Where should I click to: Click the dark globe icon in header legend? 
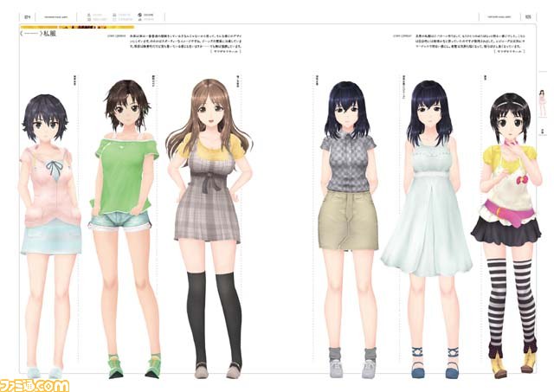pyautogui.click(x=140, y=16)
